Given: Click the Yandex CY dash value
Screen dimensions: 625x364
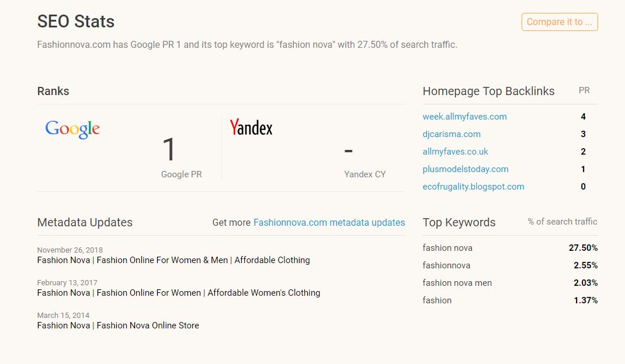Looking at the screenshot, I should (349, 150).
